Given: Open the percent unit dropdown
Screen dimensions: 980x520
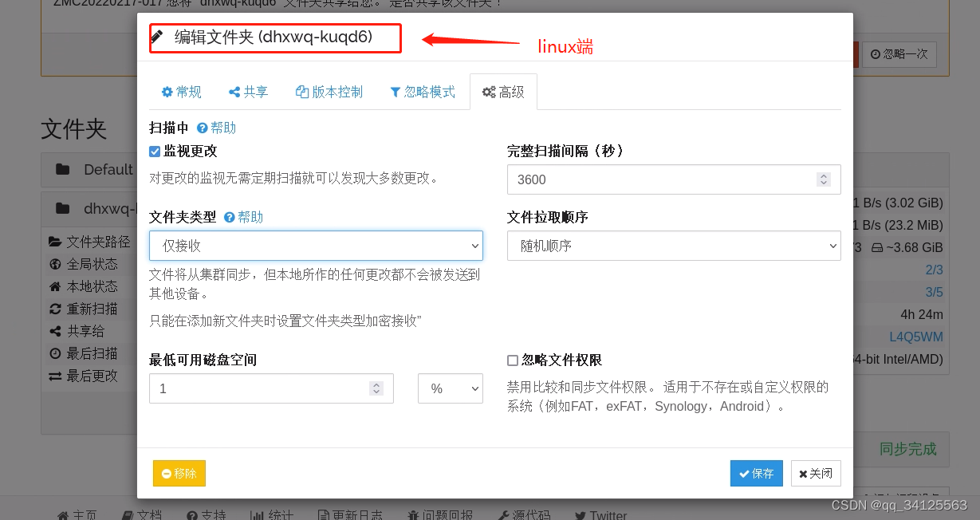Looking at the screenshot, I should (450, 388).
